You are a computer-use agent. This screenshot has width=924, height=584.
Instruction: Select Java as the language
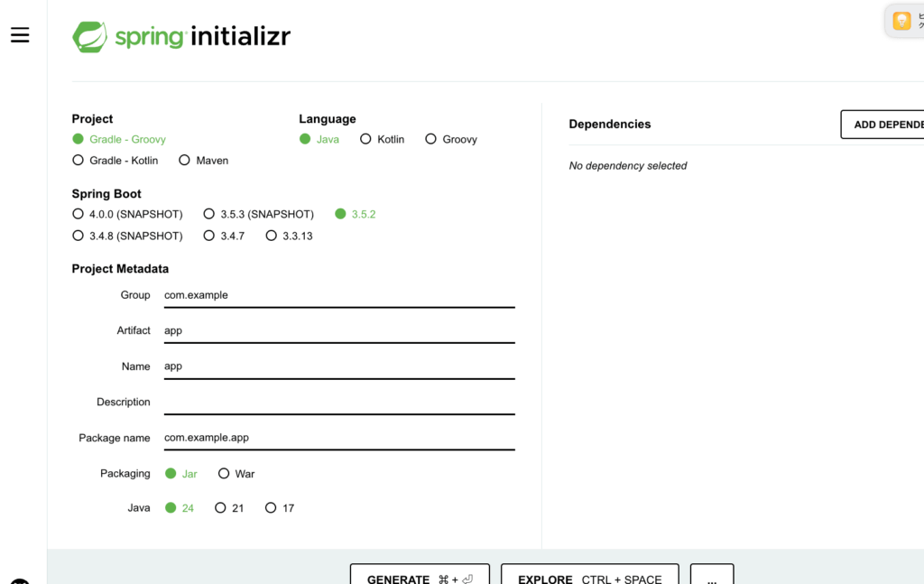319,139
